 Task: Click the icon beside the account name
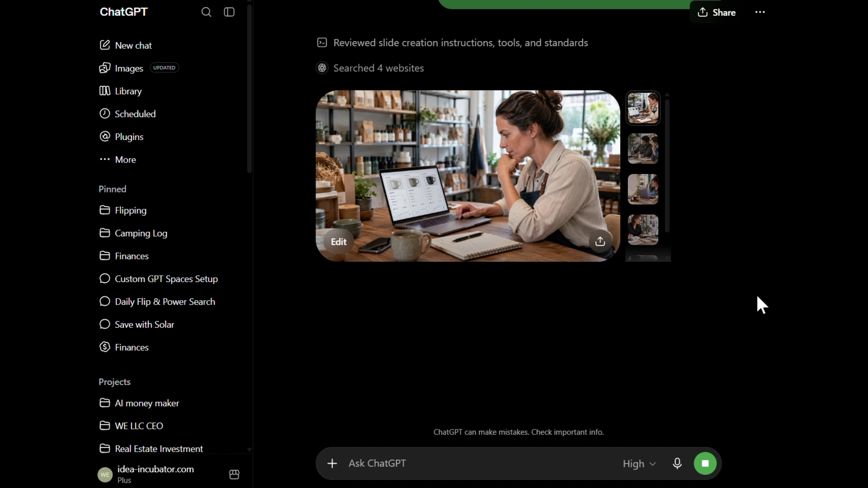234,474
